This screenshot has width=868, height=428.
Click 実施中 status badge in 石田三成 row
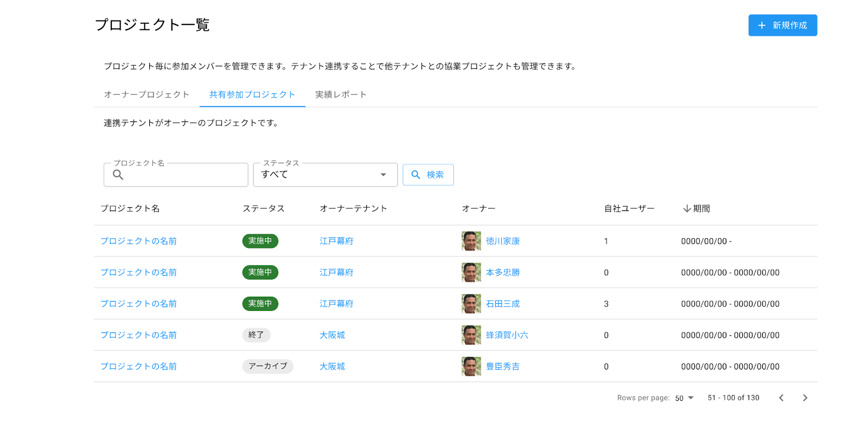(x=260, y=304)
